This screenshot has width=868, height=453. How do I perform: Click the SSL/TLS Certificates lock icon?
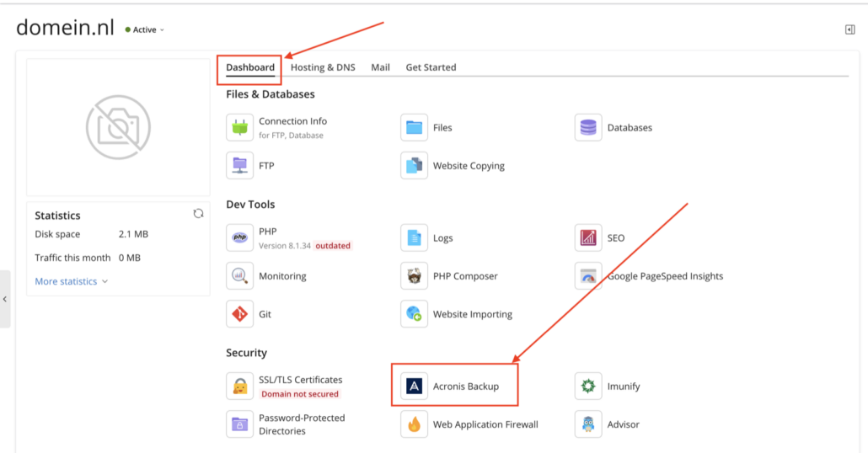tap(239, 386)
